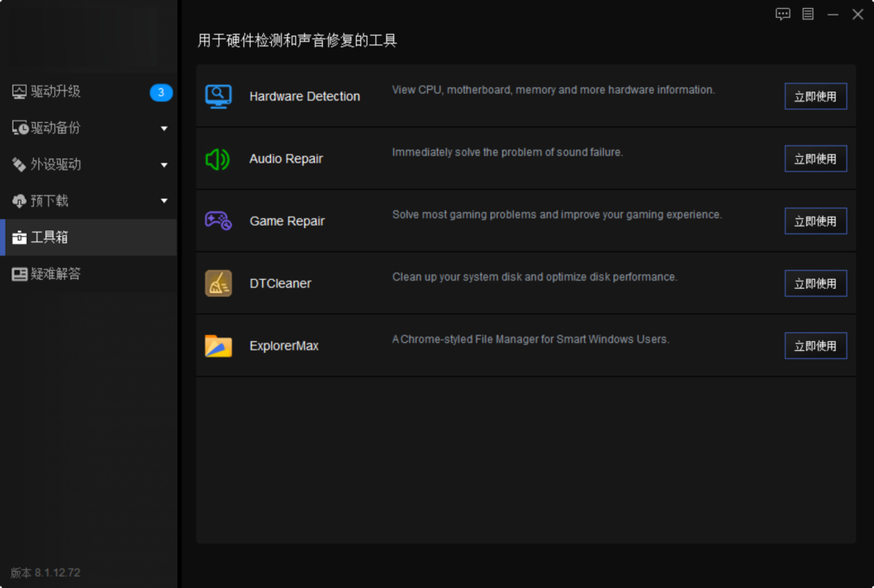This screenshot has height=588, width=874.
Task: Click 立即使用 for Hardware Detection
Action: point(816,96)
